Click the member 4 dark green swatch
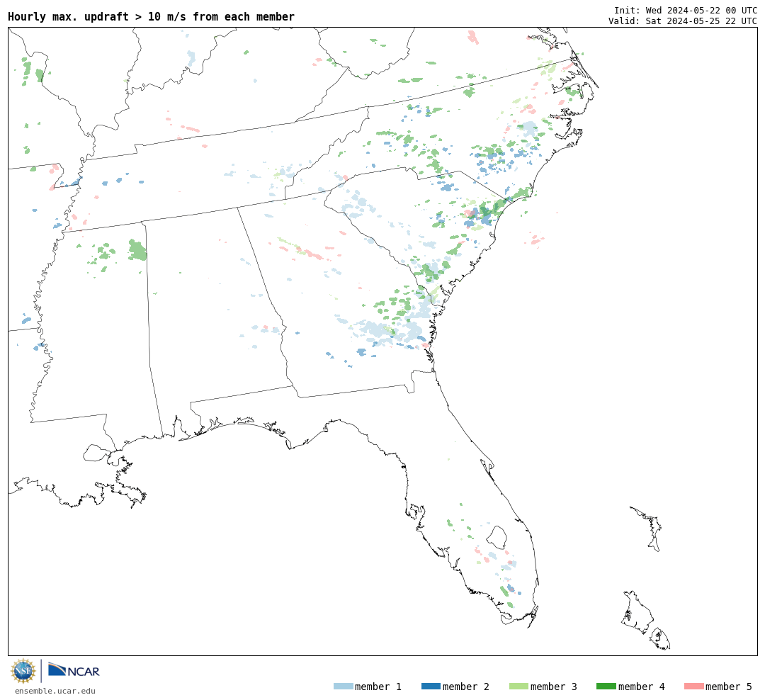The image size is (765, 700). click(x=606, y=687)
